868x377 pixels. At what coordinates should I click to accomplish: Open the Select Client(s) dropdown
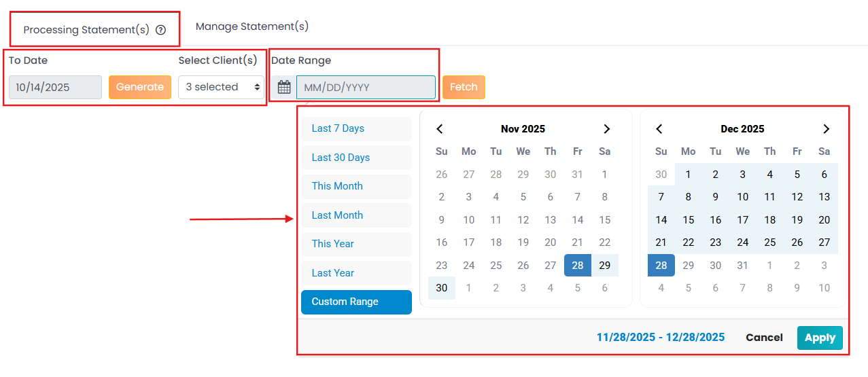coord(222,87)
